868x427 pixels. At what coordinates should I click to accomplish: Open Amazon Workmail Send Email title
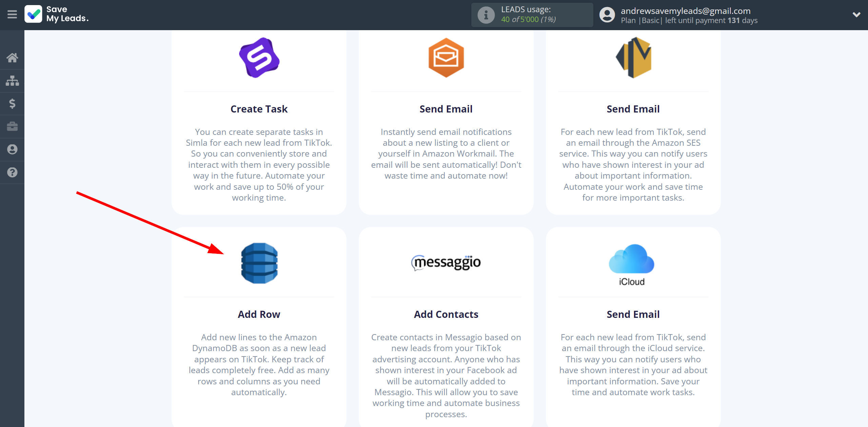coord(446,109)
